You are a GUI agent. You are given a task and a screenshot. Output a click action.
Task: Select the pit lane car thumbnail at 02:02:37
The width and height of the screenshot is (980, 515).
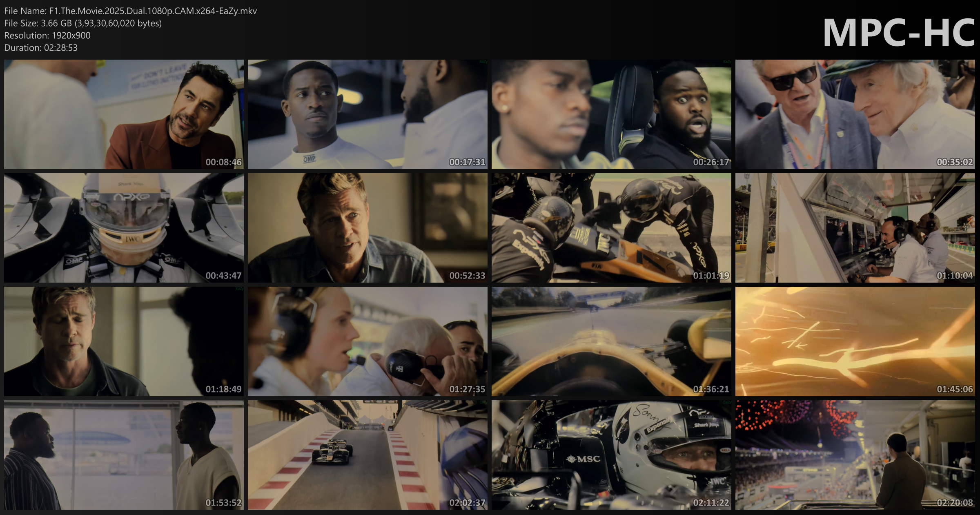[367, 455]
